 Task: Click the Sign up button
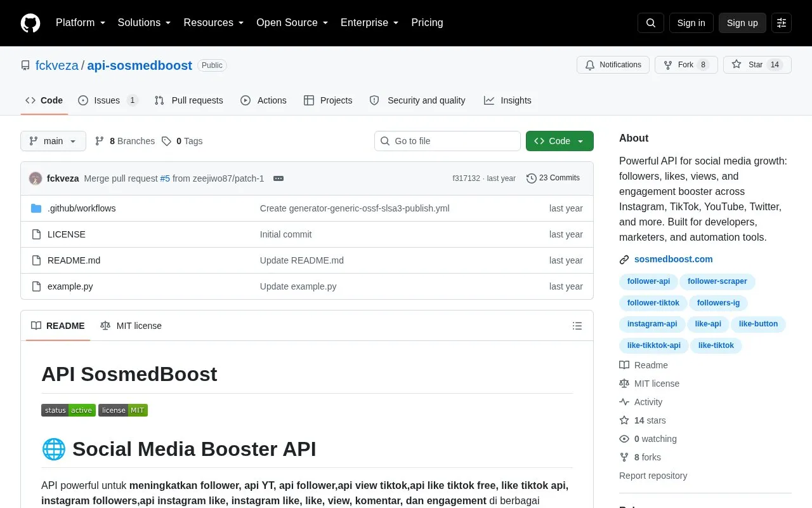742,23
